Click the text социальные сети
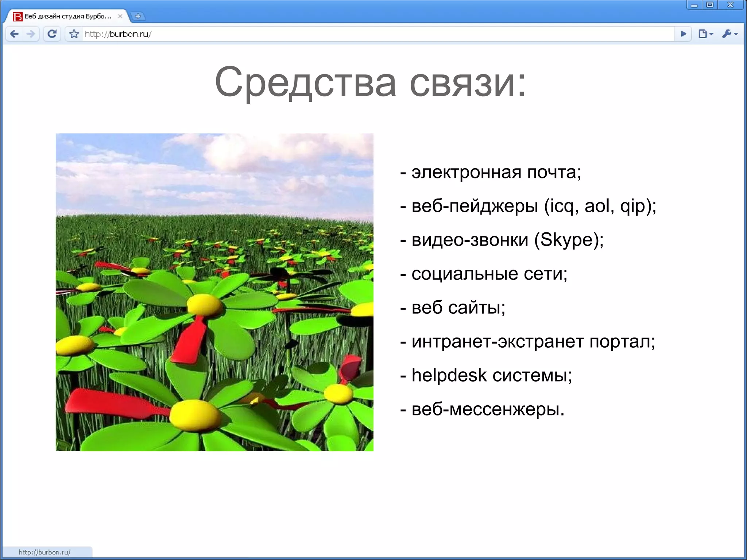The width and height of the screenshot is (747, 560). (489, 274)
